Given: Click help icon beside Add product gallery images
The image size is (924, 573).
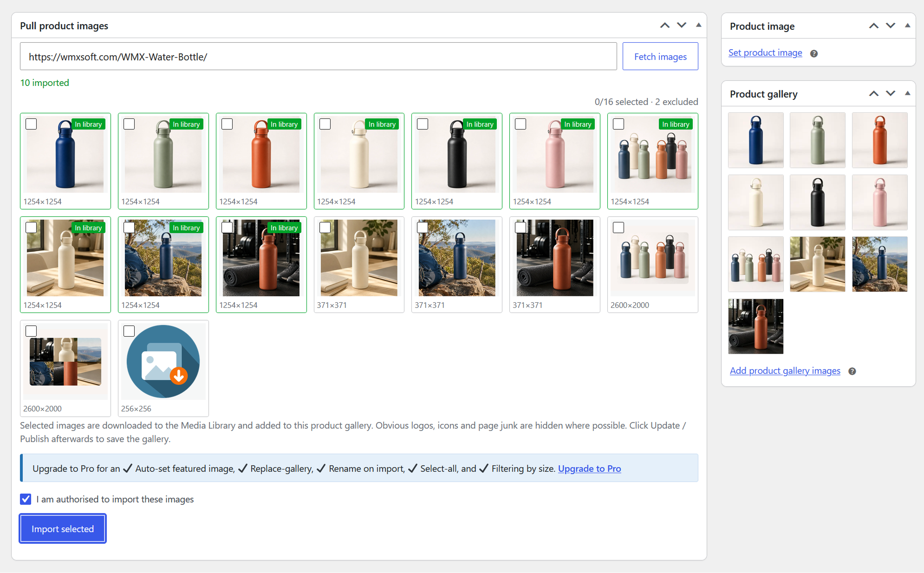Looking at the screenshot, I should point(852,371).
